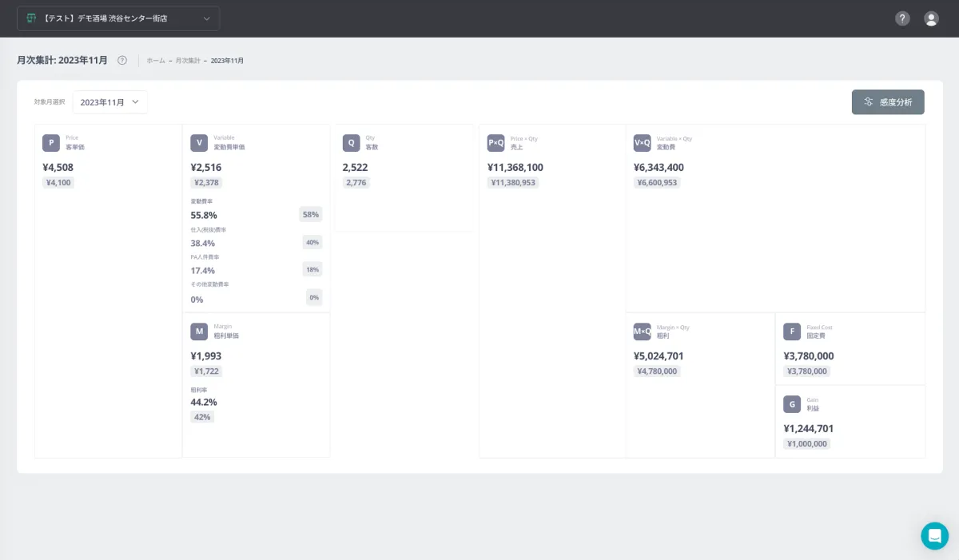
Task: Click the F (Fixed Cost) badge icon
Action: click(791, 332)
